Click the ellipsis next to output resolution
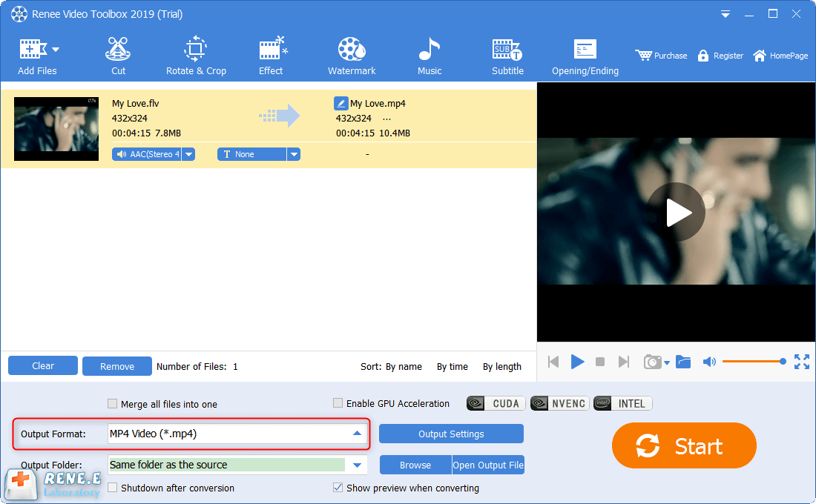This screenshot has width=816, height=504. click(x=386, y=119)
